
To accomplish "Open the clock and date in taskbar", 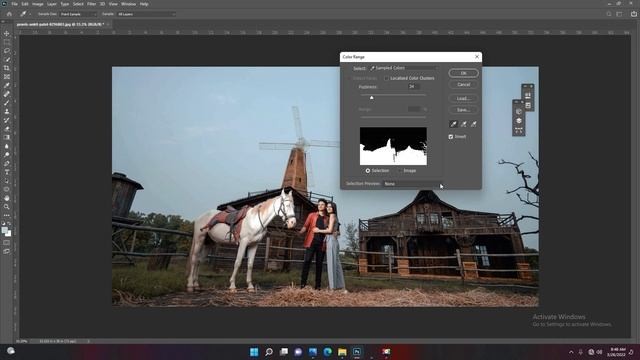I will [616, 352].
